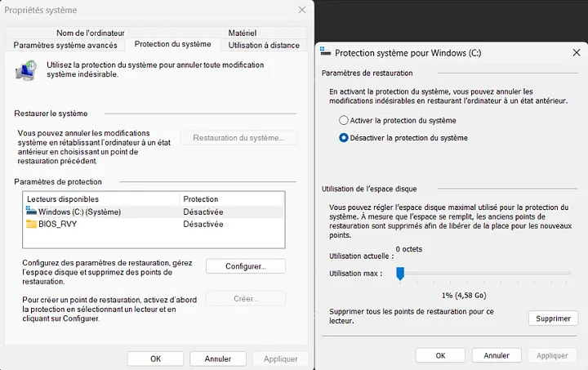Viewport: 588px width, 370px height.
Task: Select Désactiver la protection du système
Action: click(x=344, y=138)
